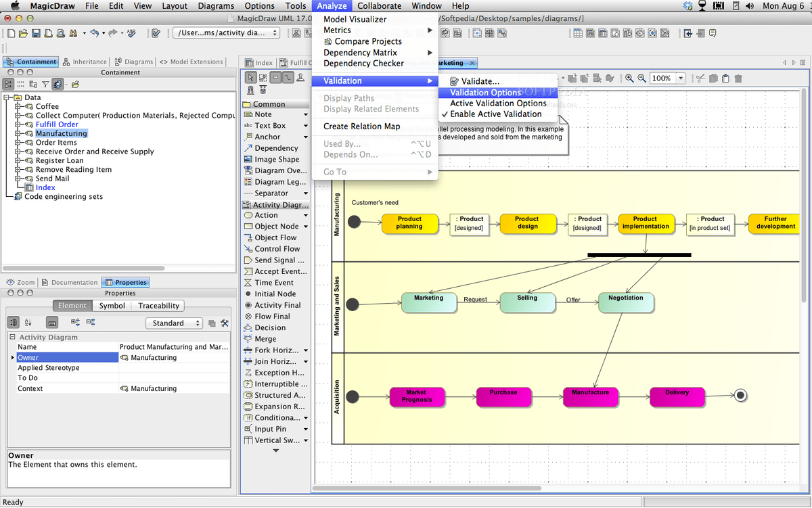Image resolution: width=812 pixels, height=508 pixels.
Task: Toggle Enable Active Validation checkmark
Action: pyautogui.click(x=495, y=114)
